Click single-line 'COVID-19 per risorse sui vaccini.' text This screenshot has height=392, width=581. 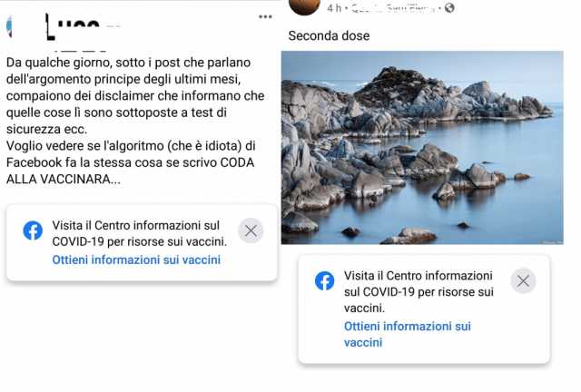point(139,241)
